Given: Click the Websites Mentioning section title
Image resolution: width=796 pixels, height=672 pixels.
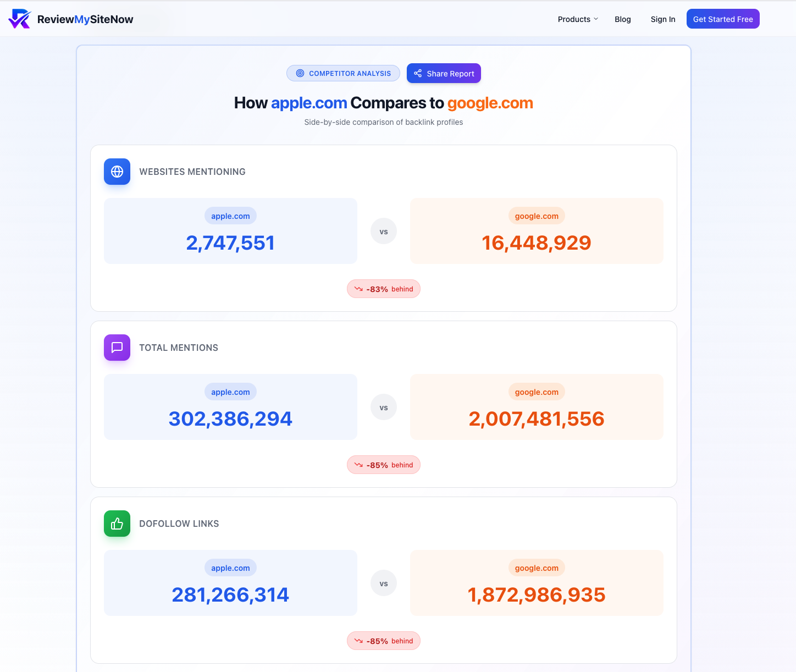Looking at the screenshot, I should (x=192, y=172).
